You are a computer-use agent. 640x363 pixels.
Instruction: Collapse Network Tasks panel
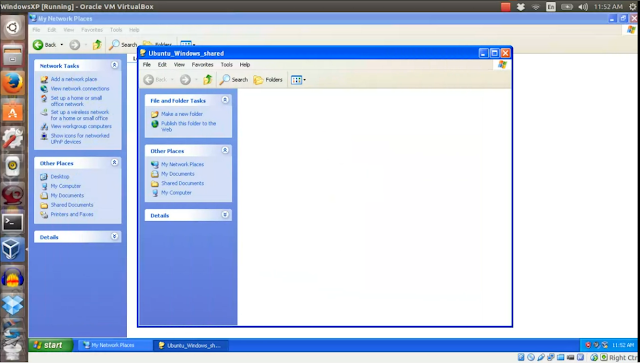(114, 65)
